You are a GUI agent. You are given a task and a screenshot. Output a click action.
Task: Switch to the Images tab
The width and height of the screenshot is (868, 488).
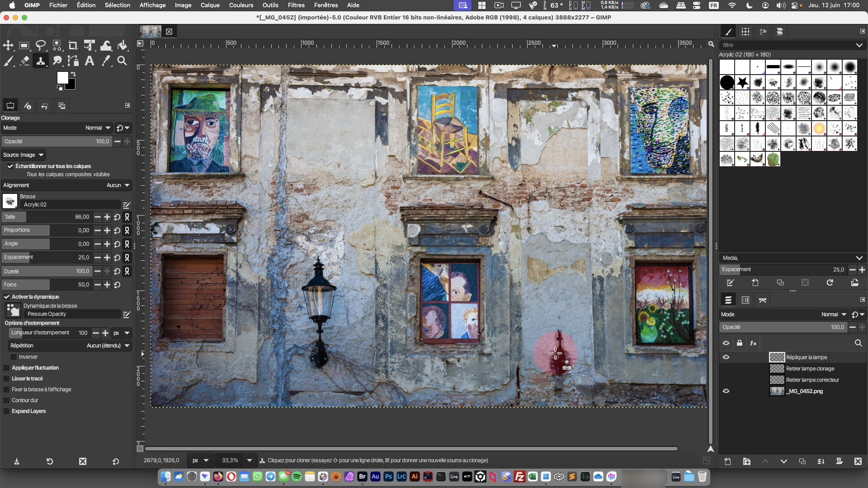(62, 106)
